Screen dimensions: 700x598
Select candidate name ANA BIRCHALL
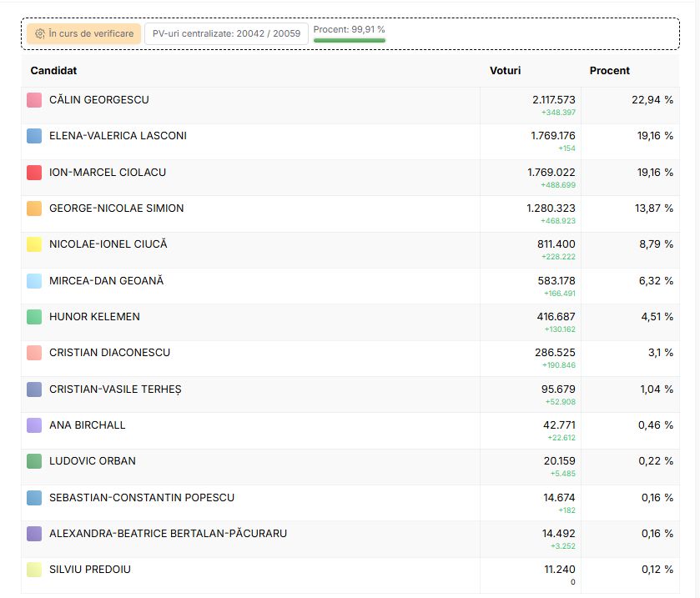point(87,425)
